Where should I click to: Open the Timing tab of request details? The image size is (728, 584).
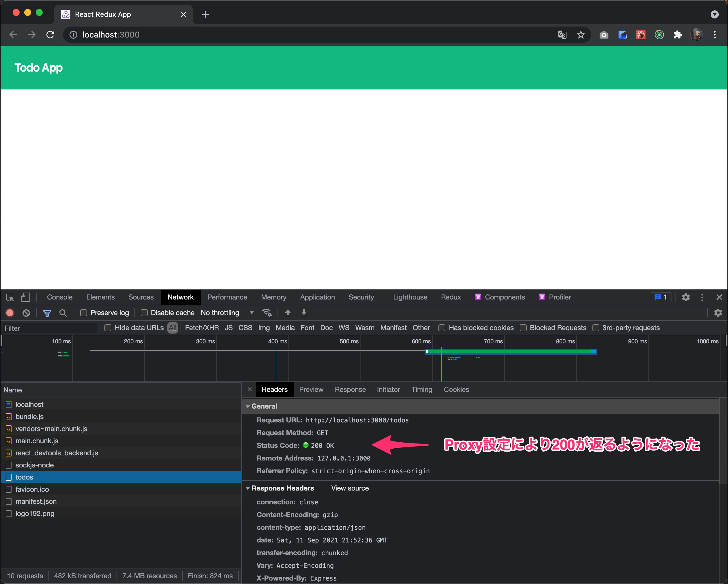pyautogui.click(x=422, y=390)
